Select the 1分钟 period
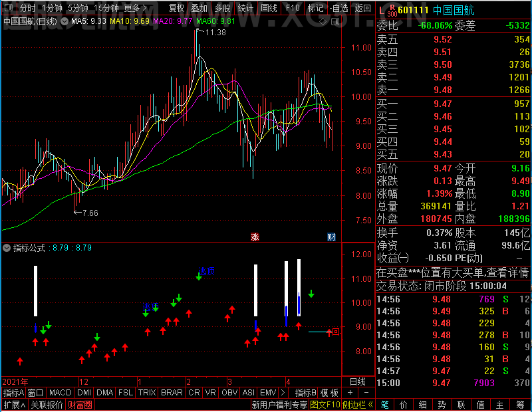This screenshot has width=532, height=412. (52, 8)
